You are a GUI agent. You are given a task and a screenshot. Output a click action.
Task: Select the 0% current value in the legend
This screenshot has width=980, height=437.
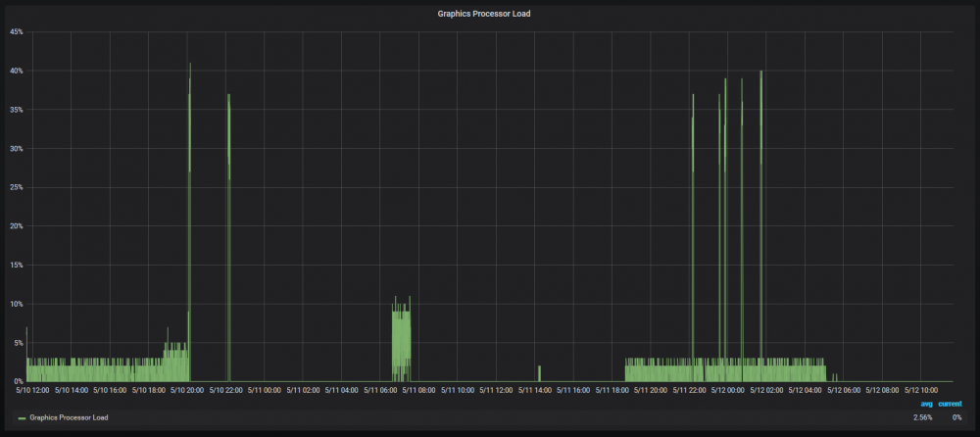point(956,417)
